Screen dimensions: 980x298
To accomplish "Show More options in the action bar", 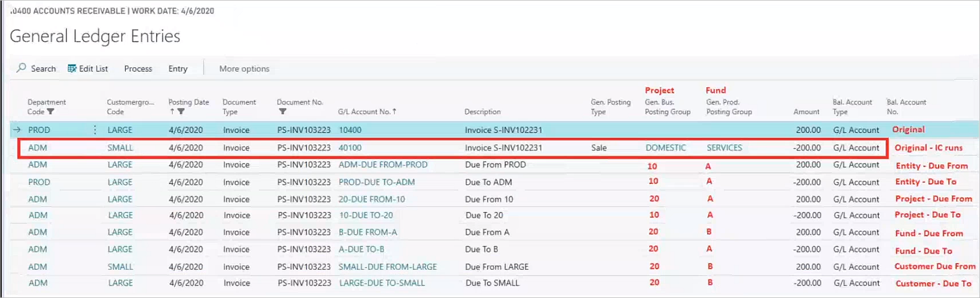I will (244, 68).
